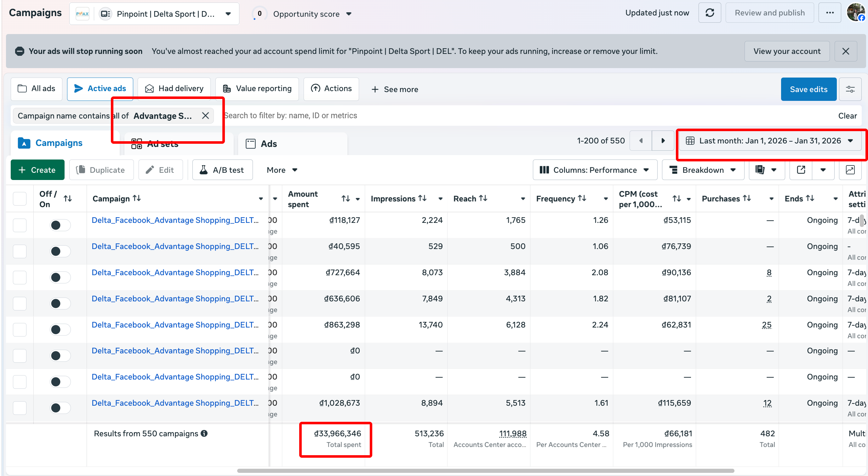
Task: Sort by Amount spent
Action: coord(346,199)
